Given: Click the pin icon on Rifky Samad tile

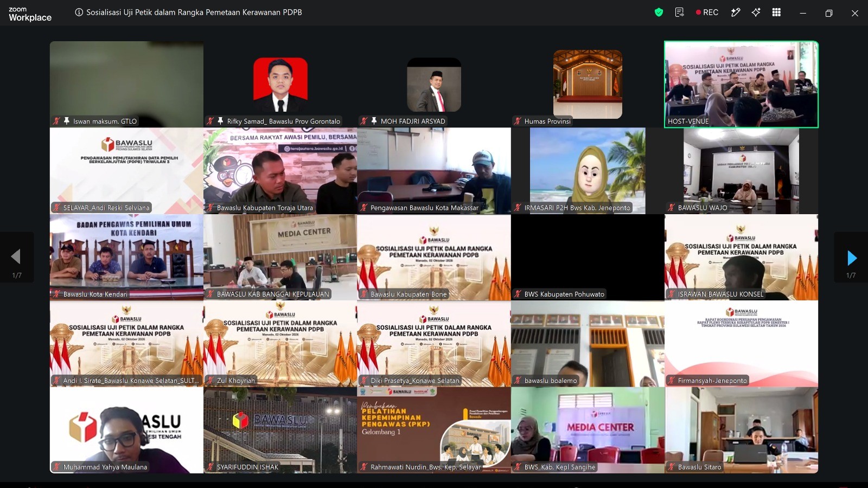Looking at the screenshot, I should coord(220,121).
